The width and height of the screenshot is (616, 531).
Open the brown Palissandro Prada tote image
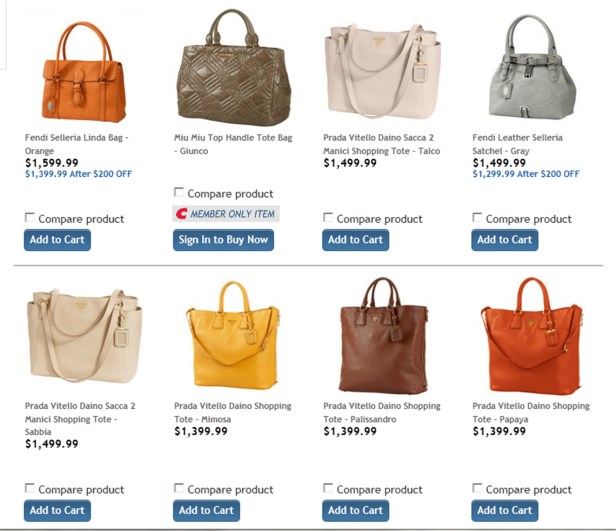point(383,335)
